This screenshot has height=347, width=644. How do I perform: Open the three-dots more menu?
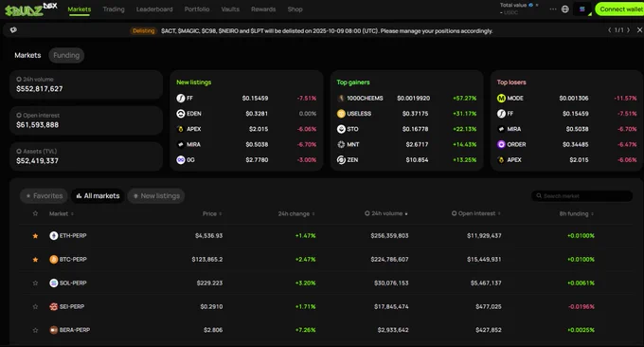coord(553,9)
